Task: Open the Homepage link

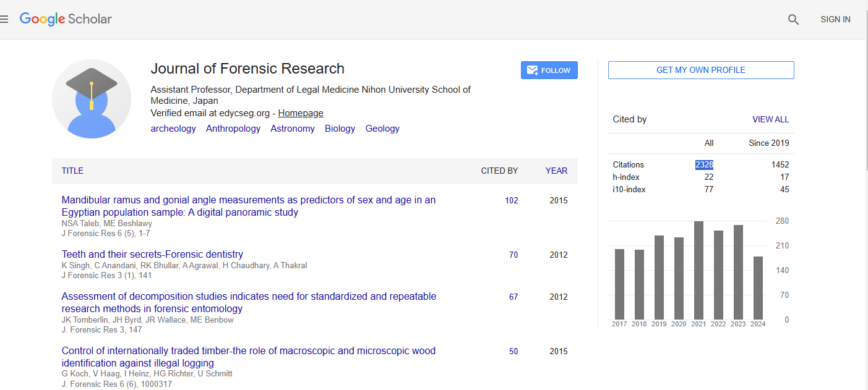Action: tap(301, 113)
